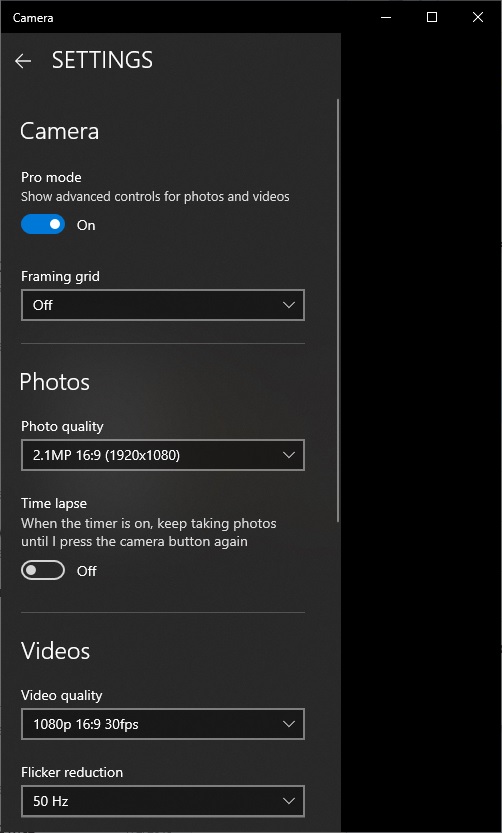Click the Framing grid chevron arrow
The width and height of the screenshot is (502, 833).
[x=289, y=305]
